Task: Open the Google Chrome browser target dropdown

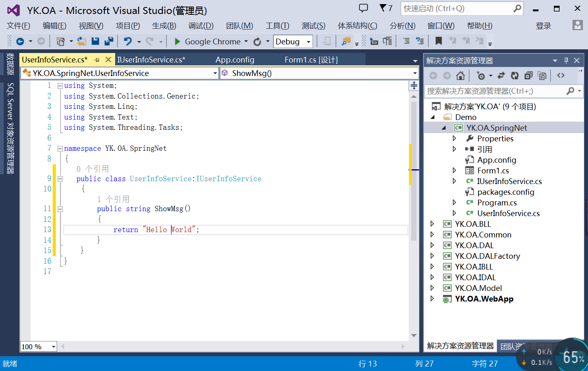Action: (246, 41)
